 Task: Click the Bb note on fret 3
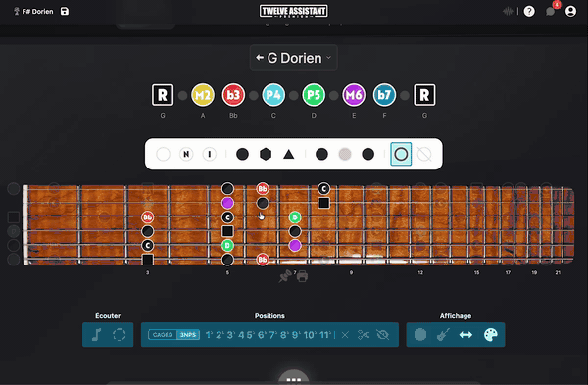point(147,217)
